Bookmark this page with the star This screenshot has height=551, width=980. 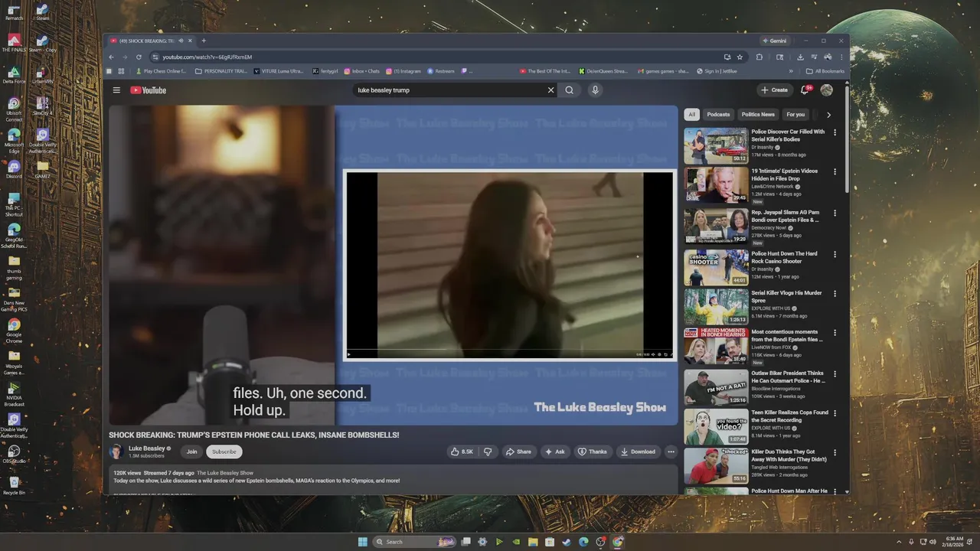(740, 57)
